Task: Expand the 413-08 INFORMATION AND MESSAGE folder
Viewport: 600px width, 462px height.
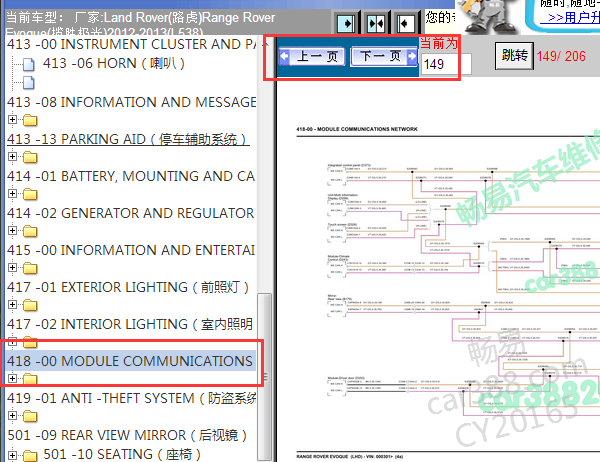Action: 12,120
